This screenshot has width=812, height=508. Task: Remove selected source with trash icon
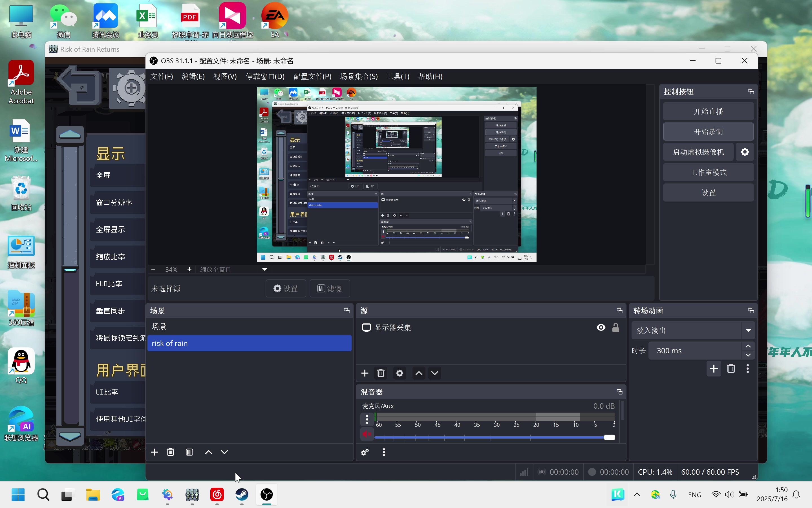pyautogui.click(x=381, y=373)
